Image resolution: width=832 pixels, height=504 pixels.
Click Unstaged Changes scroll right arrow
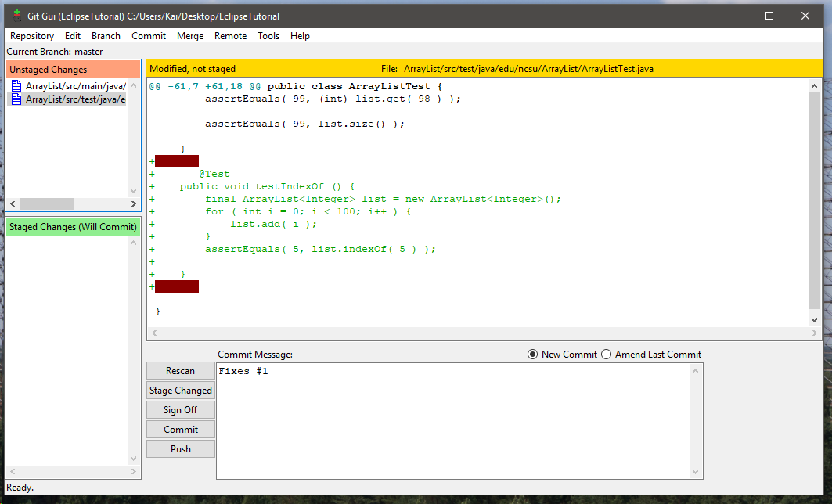pyautogui.click(x=134, y=203)
